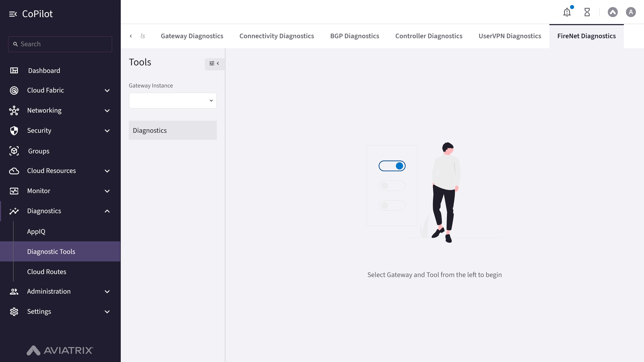
Task: Click the CoPilot title
Action: click(x=37, y=14)
